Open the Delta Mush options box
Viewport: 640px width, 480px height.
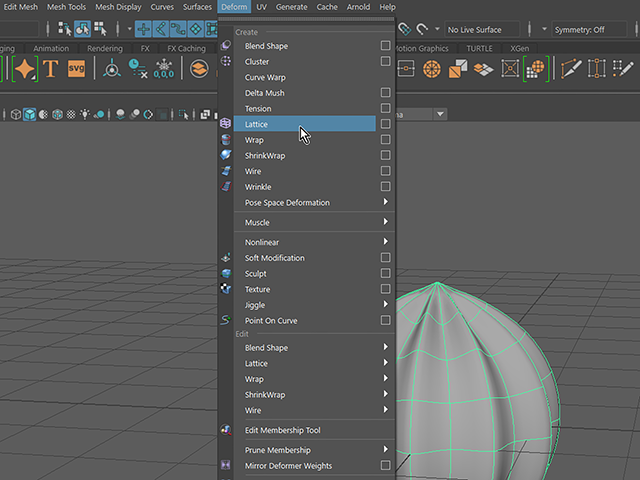[385, 93]
